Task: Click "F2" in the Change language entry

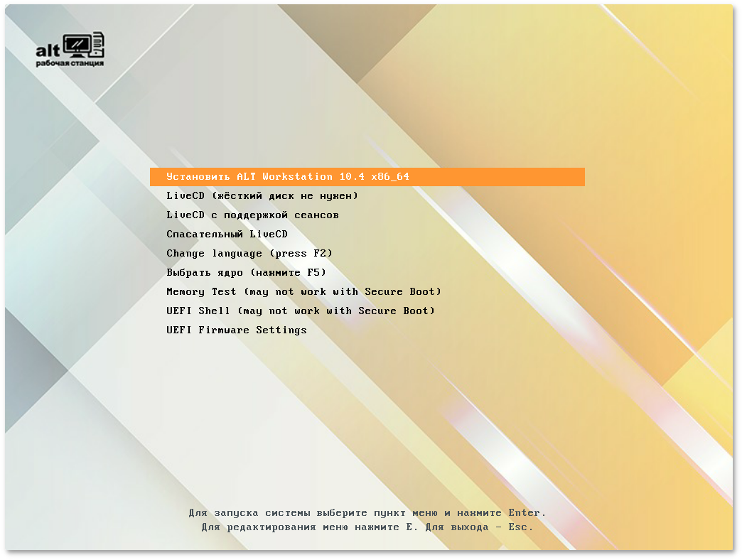Action: click(x=320, y=253)
